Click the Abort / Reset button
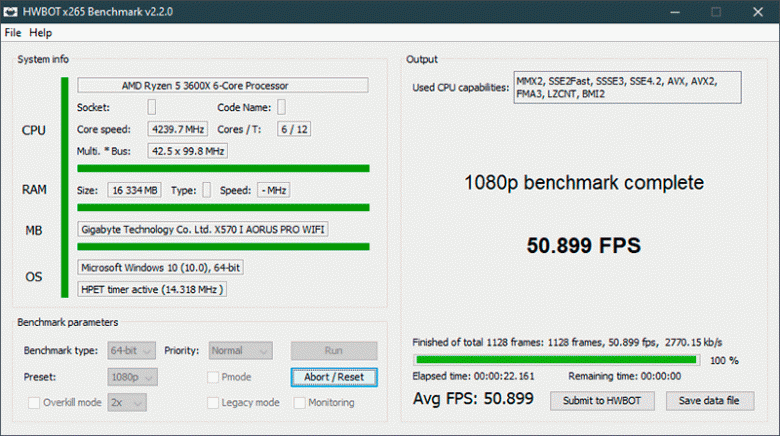The width and height of the screenshot is (780, 436). point(334,377)
